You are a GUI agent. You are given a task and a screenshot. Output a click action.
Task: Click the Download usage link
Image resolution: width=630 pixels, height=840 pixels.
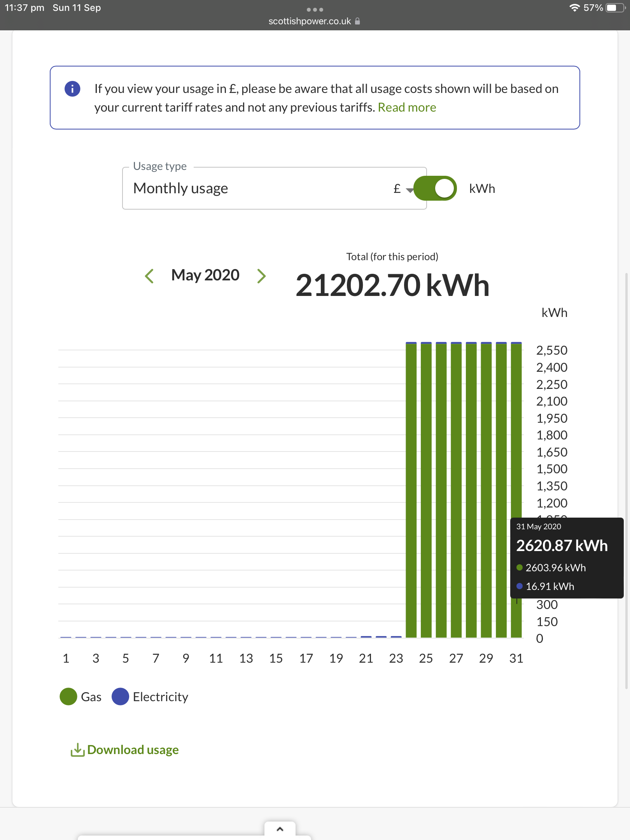tap(133, 750)
